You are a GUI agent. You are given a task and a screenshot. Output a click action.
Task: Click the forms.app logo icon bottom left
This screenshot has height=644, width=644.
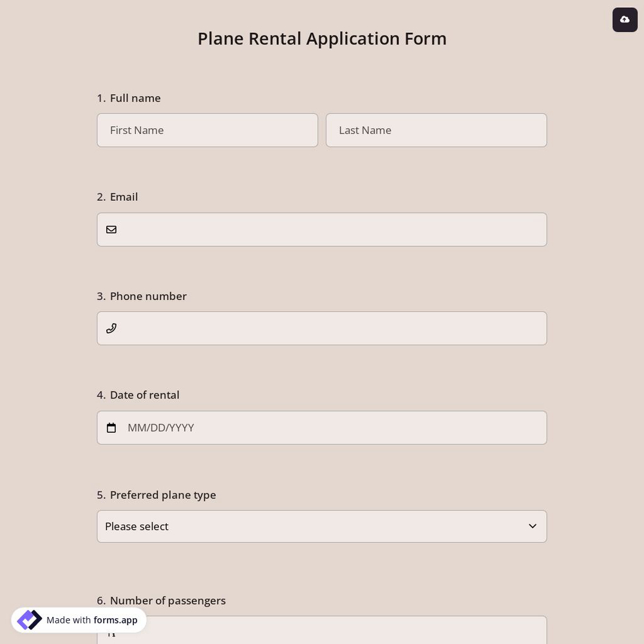pyautogui.click(x=29, y=620)
